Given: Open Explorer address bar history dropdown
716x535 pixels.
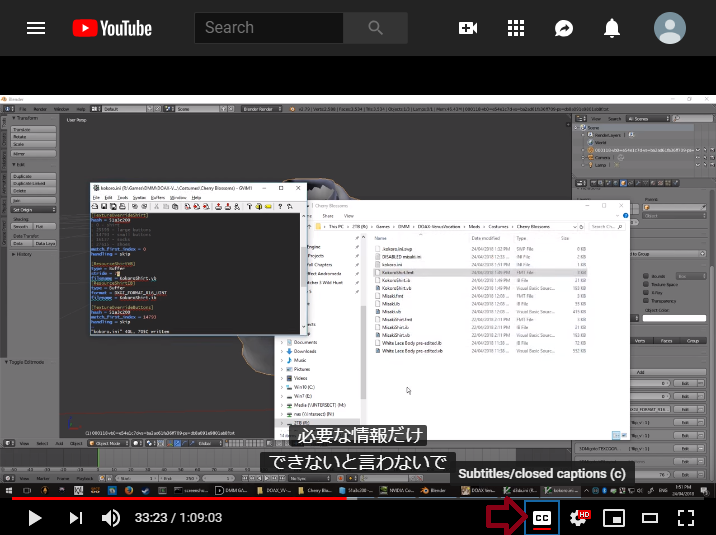Looking at the screenshot, I should (x=574, y=226).
